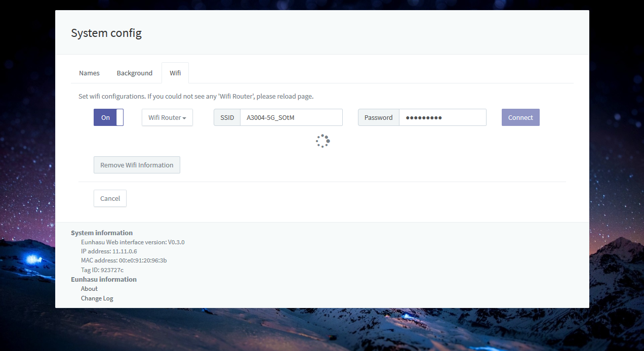
Task: Toggle the wifi On switch off
Action: [x=108, y=117]
